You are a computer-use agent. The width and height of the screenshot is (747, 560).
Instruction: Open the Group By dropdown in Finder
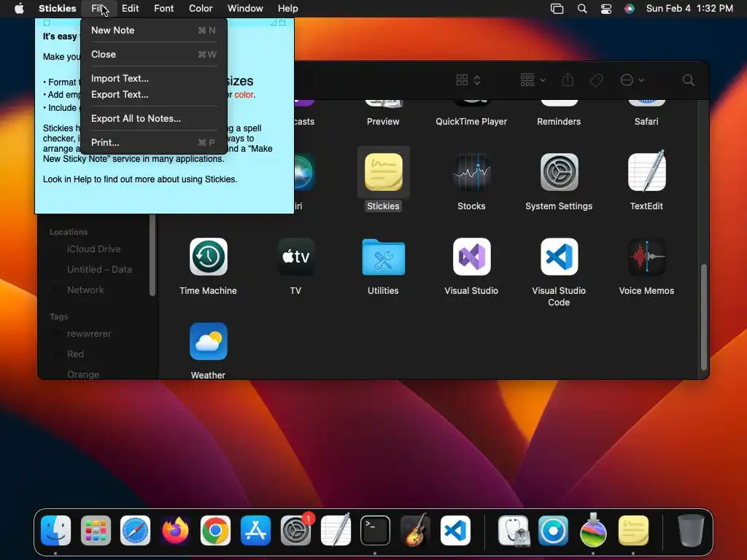533,80
